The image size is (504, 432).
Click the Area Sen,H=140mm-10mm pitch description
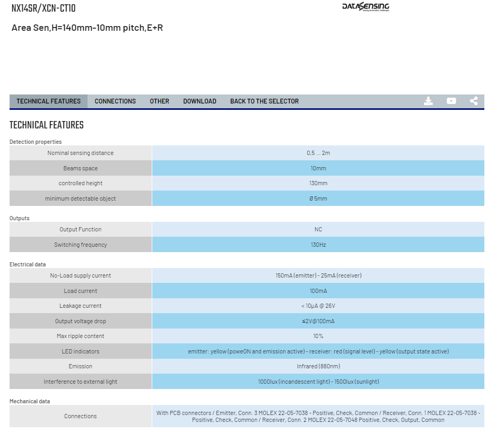(x=87, y=28)
